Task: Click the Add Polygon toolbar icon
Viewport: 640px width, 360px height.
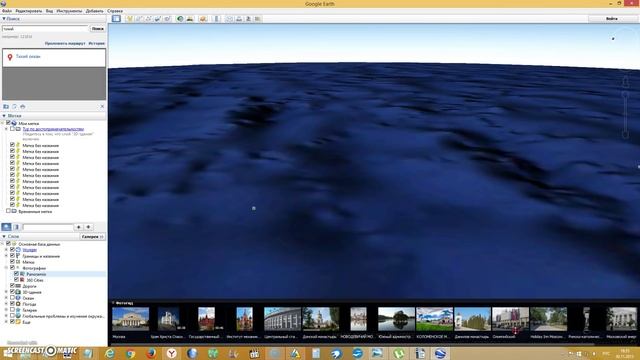Action: pos(139,19)
